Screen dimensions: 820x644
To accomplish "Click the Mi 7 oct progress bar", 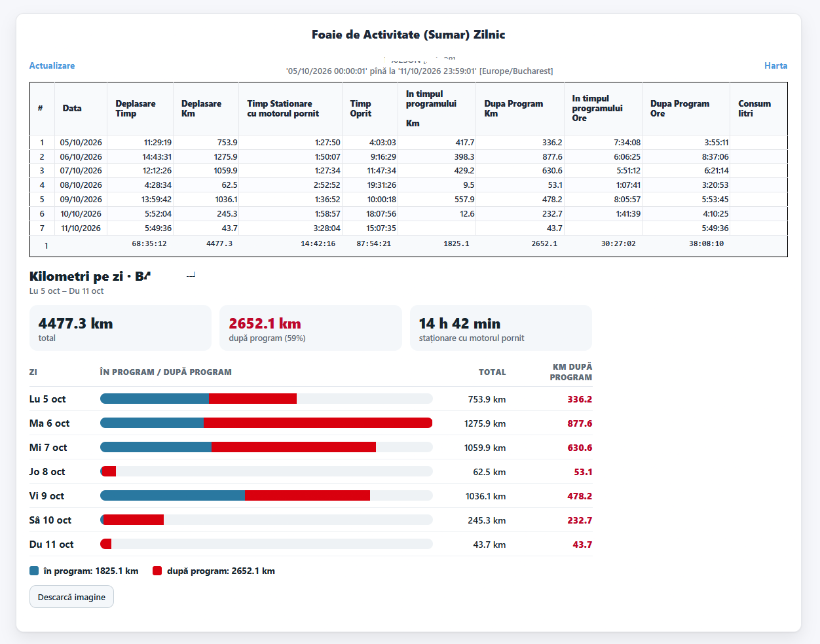I will [267, 447].
